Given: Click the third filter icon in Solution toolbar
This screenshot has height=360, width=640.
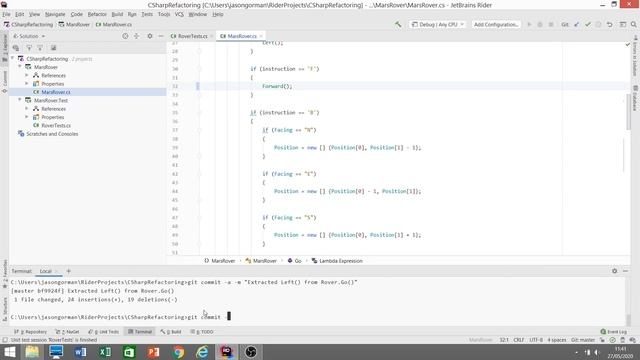Looking at the screenshot, I should click(40, 48).
